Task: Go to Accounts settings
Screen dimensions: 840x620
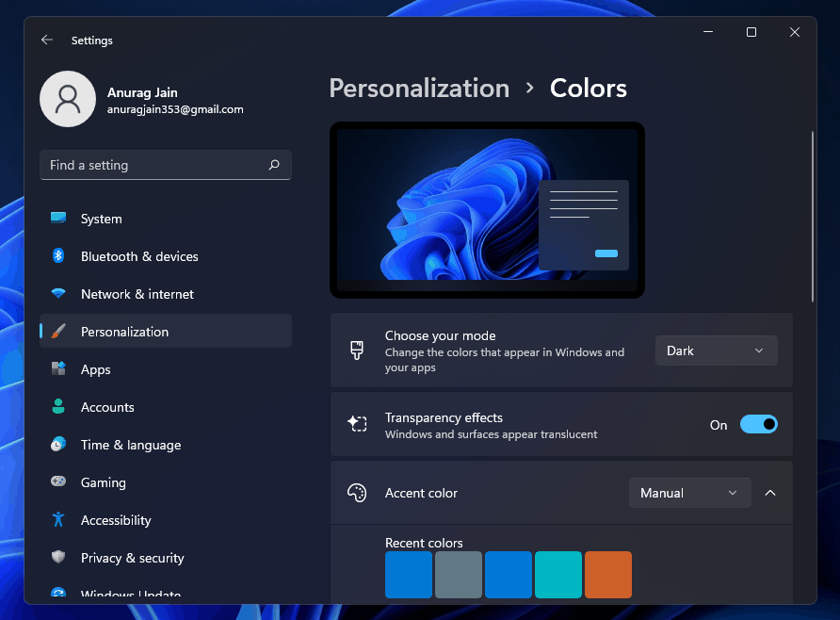Action: 166,407
